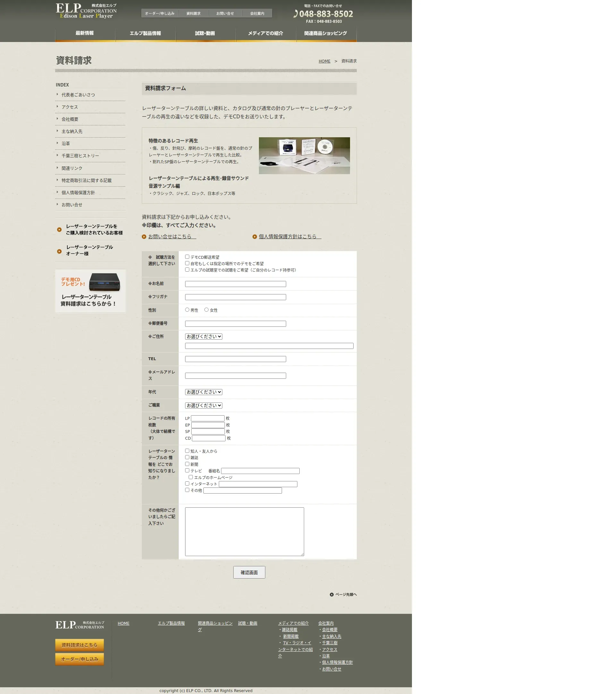
Task: Open 会社概要 in the sidebar index
Action: 70,119
